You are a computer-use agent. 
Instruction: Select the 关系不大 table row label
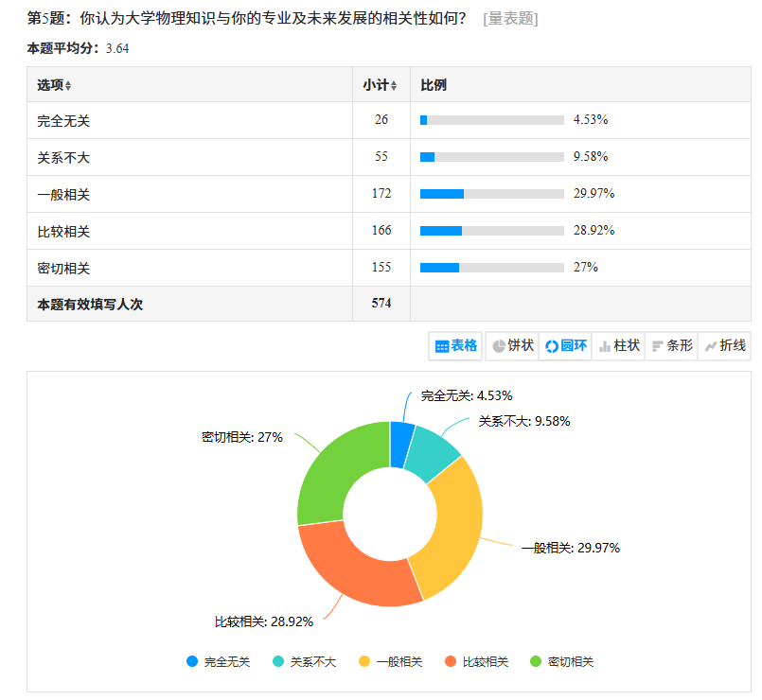63,157
